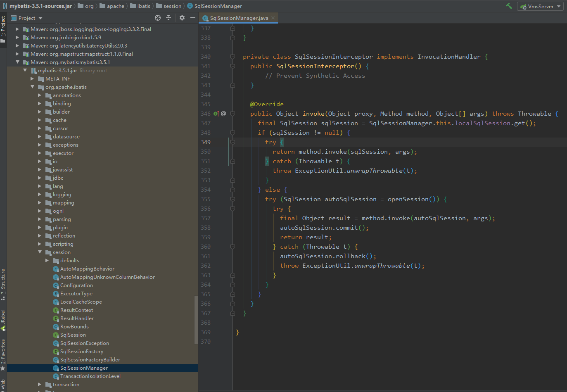Close the SqlSessionManager.java editor tab
Viewport: 567px width, 392px height.
coord(273,18)
